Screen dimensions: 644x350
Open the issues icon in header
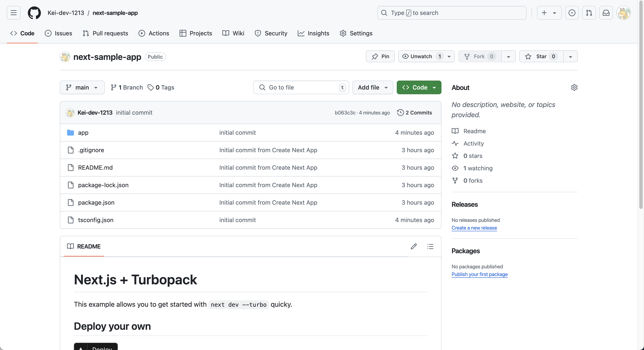point(572,13)
